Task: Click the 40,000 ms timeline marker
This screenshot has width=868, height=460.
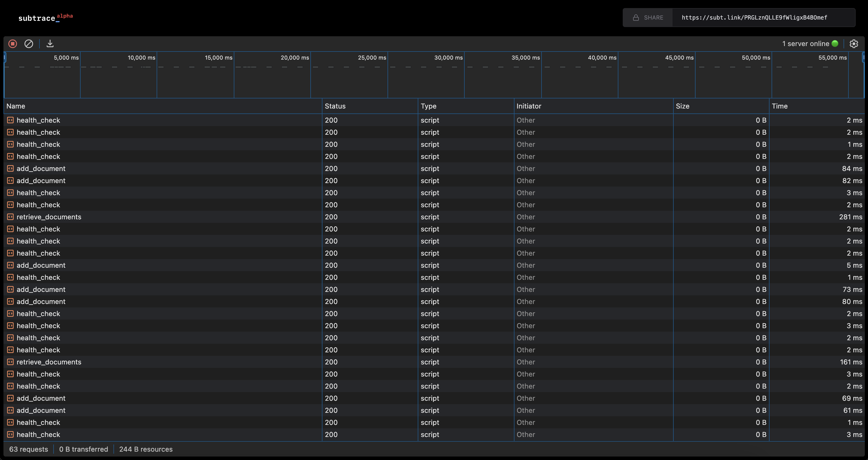Action: point(602,58)
